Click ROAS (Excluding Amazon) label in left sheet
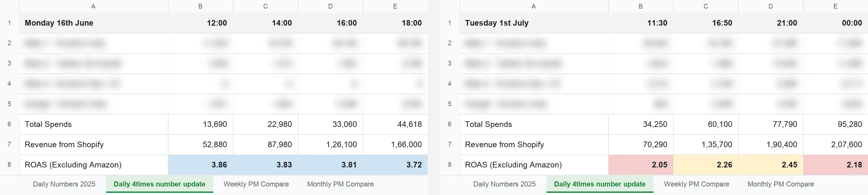Viewport: 868px width, 195px height. 73,165
